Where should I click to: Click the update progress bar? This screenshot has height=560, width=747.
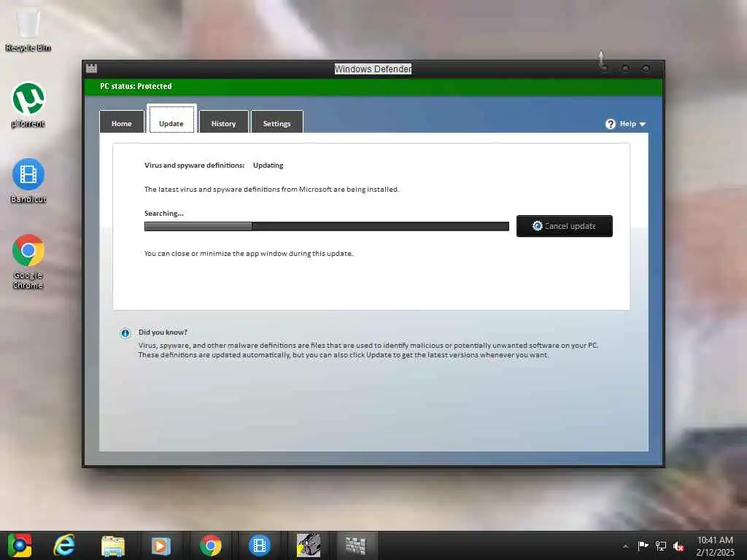coord(326,226)
